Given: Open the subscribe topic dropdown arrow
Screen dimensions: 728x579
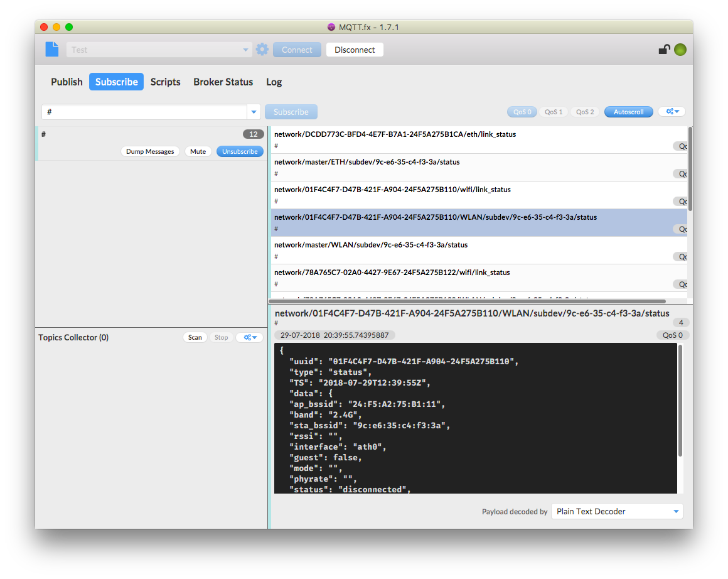Looking at the screenshot, I should pos(254,112).
